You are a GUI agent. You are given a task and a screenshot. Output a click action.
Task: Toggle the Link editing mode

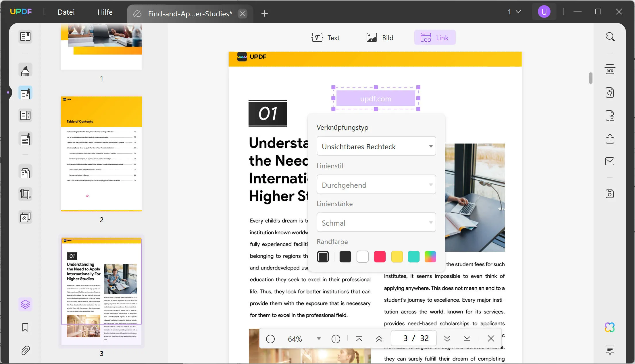(435, 38)
